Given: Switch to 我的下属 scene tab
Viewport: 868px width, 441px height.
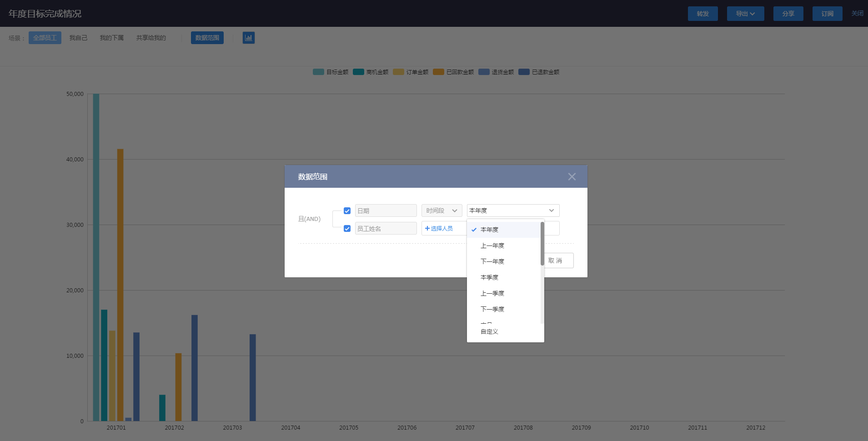Looking at the screenshot, I should [x=111, y=38].
